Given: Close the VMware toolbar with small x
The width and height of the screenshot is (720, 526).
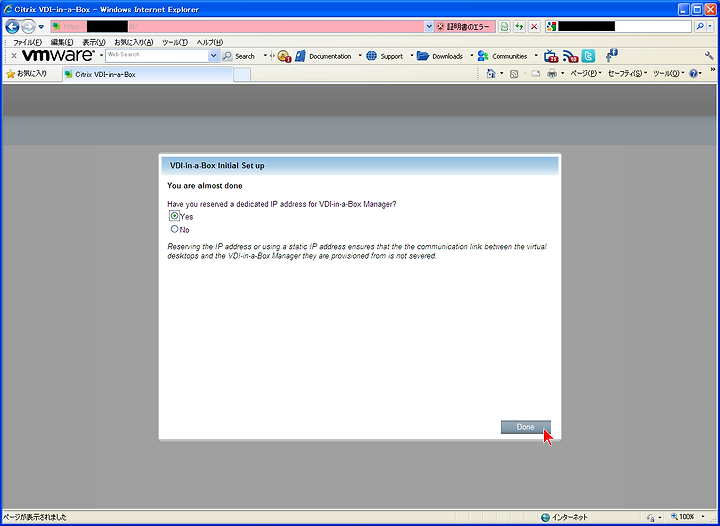Looking at the screenshot, I should [x=14, y=56].
